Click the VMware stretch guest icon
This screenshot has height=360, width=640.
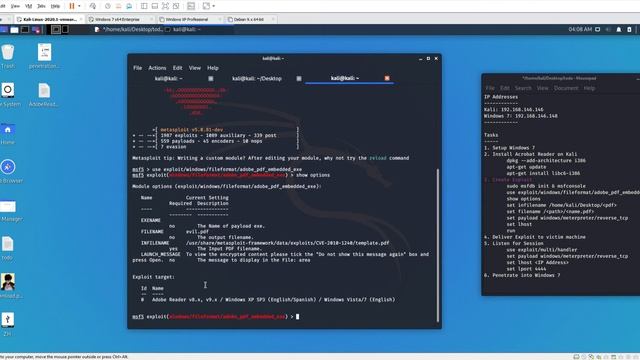206,6
